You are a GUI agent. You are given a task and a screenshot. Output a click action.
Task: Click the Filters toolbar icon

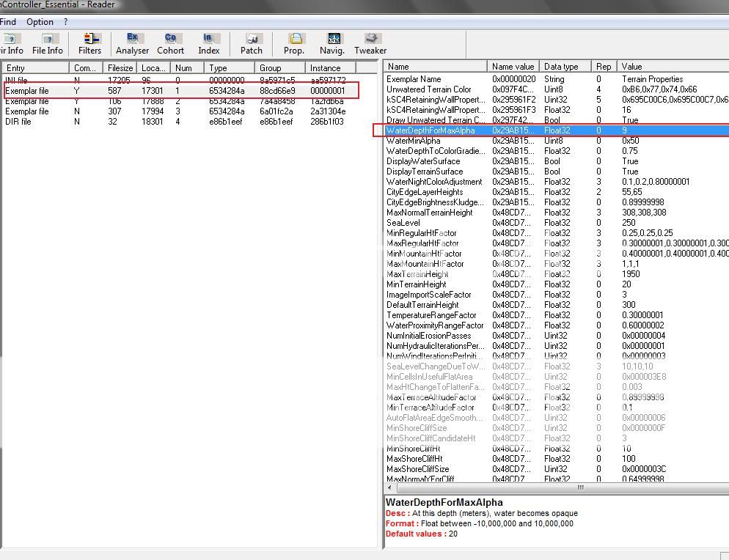[90, 43]
